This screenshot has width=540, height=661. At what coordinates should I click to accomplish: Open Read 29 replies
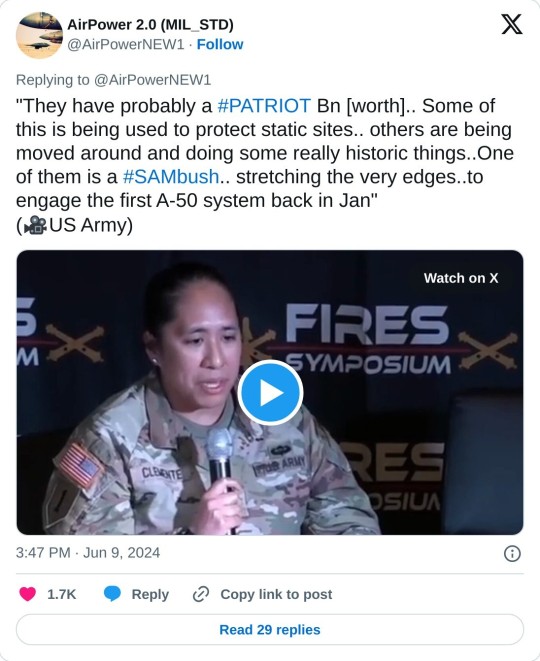click(270, 629)
